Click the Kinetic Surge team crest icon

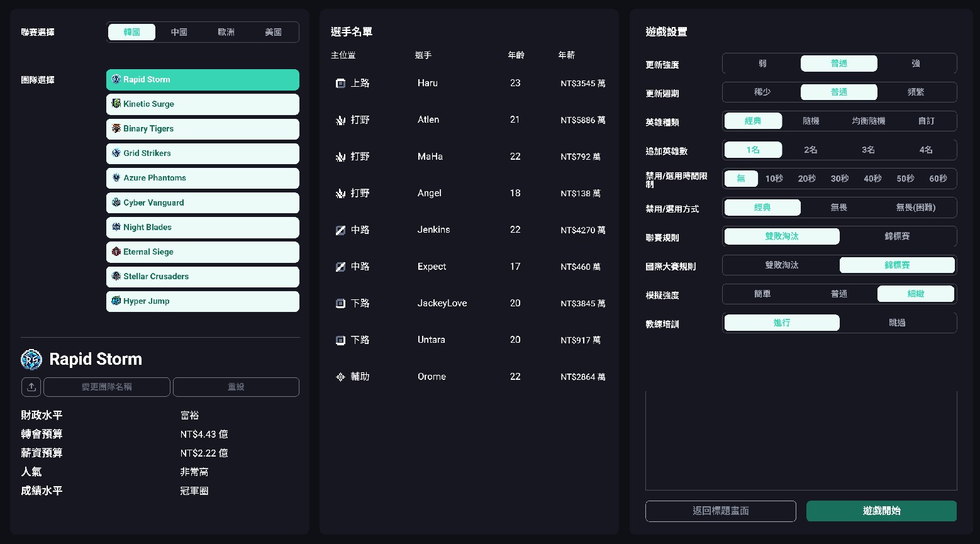116,104
